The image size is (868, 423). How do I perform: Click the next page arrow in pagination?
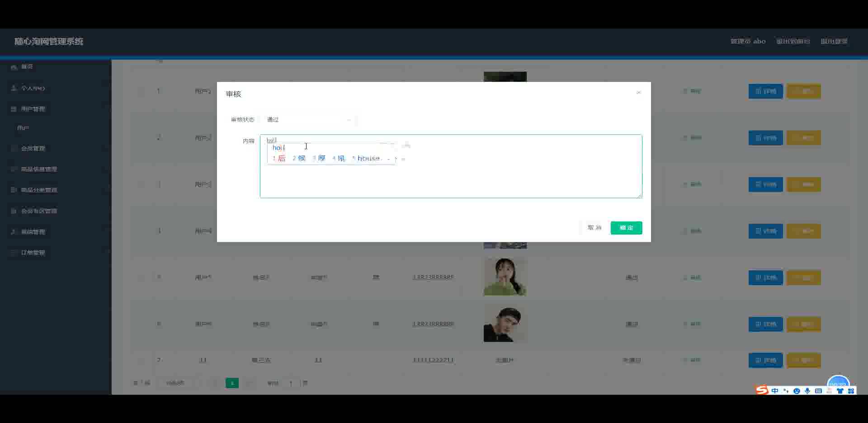pos(249,383)
